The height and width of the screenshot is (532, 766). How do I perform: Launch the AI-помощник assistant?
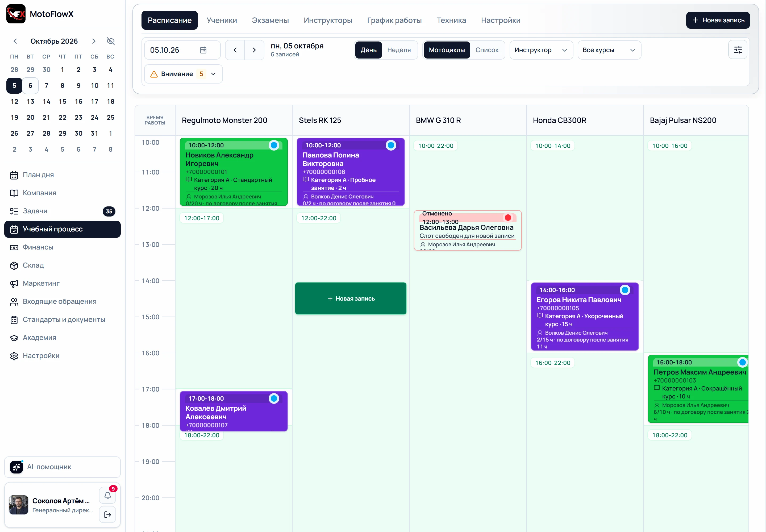click(x=62, y=467)
